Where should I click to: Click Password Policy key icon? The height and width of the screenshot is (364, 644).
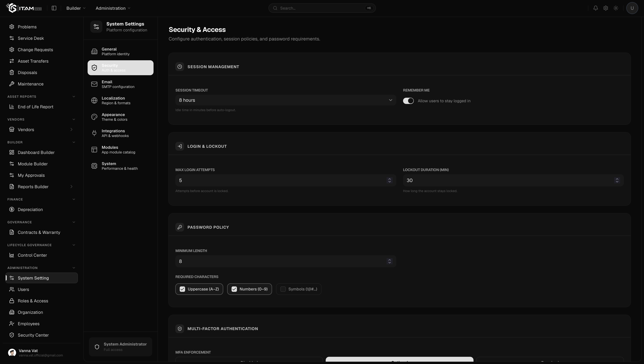(180, 227)
